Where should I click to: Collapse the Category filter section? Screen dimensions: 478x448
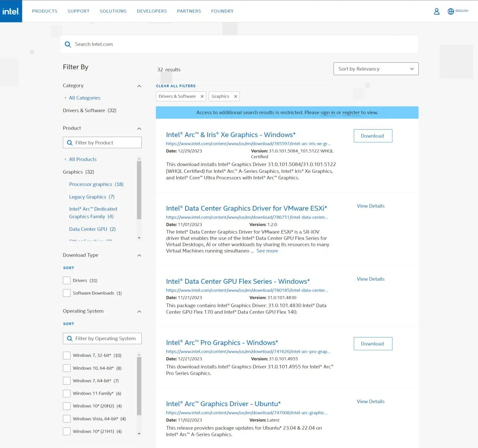click(x=139, y=86)
